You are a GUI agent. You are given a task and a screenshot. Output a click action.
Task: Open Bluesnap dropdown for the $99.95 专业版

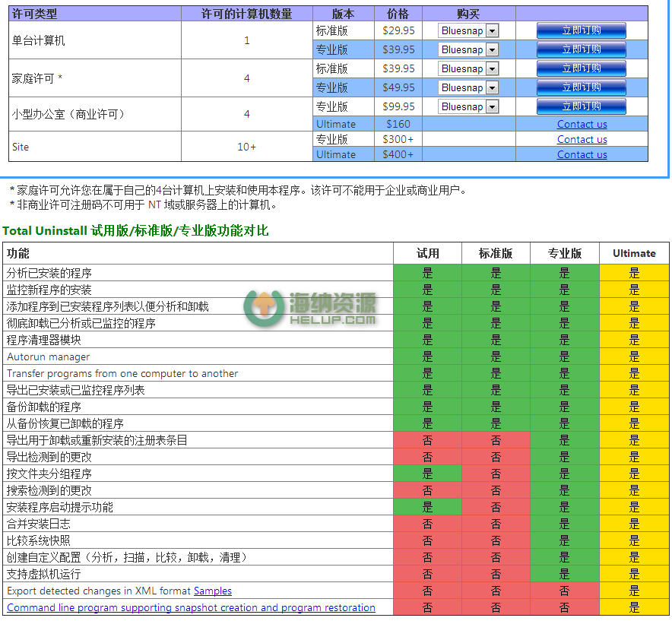(x=468, y=106)
